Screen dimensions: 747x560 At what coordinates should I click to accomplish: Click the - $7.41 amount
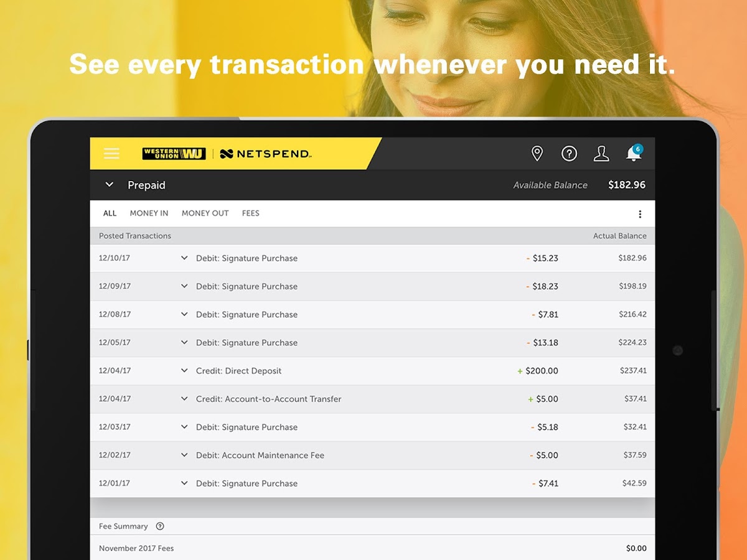pos(545,483)
